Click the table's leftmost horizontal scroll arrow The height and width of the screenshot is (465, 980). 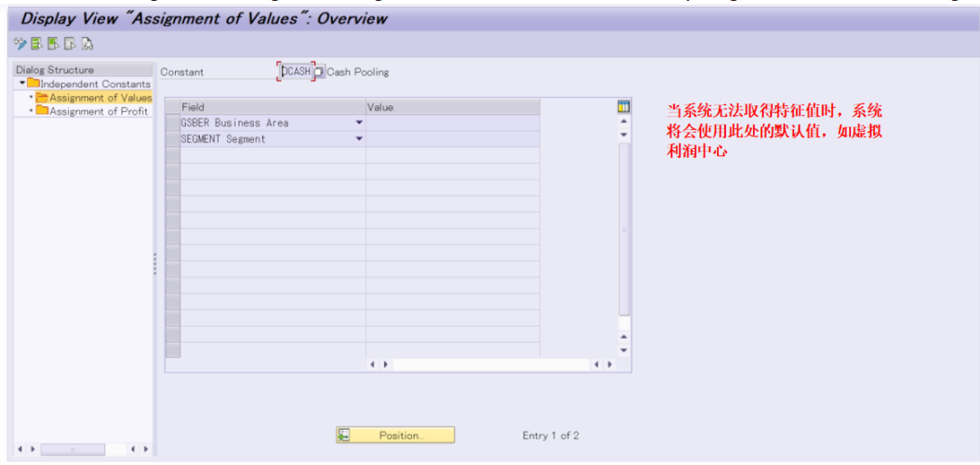click(x=373, y=364)
